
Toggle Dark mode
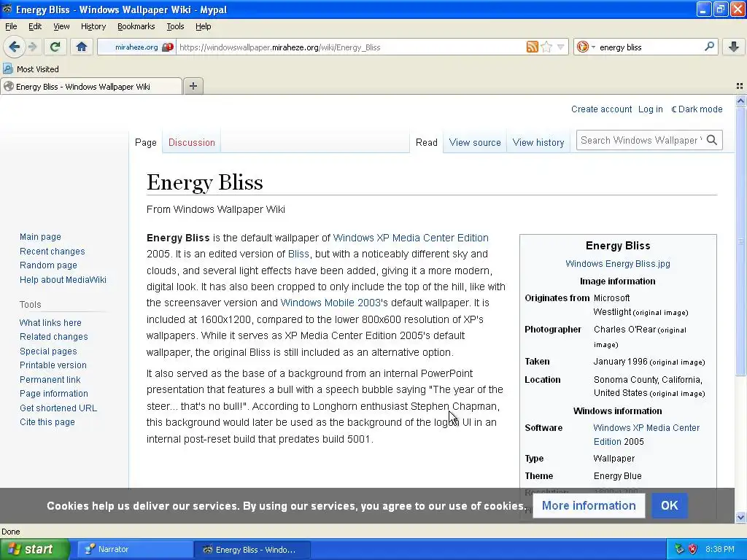click(697, 109)
